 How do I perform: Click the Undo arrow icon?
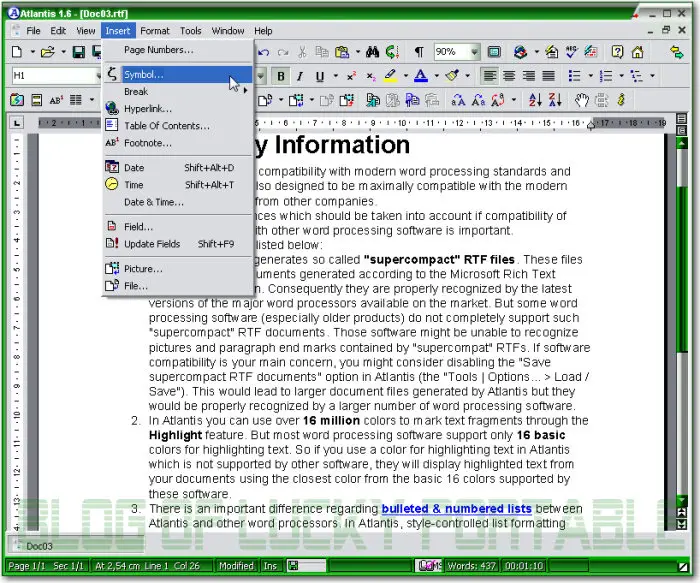[x=264, y=52]
